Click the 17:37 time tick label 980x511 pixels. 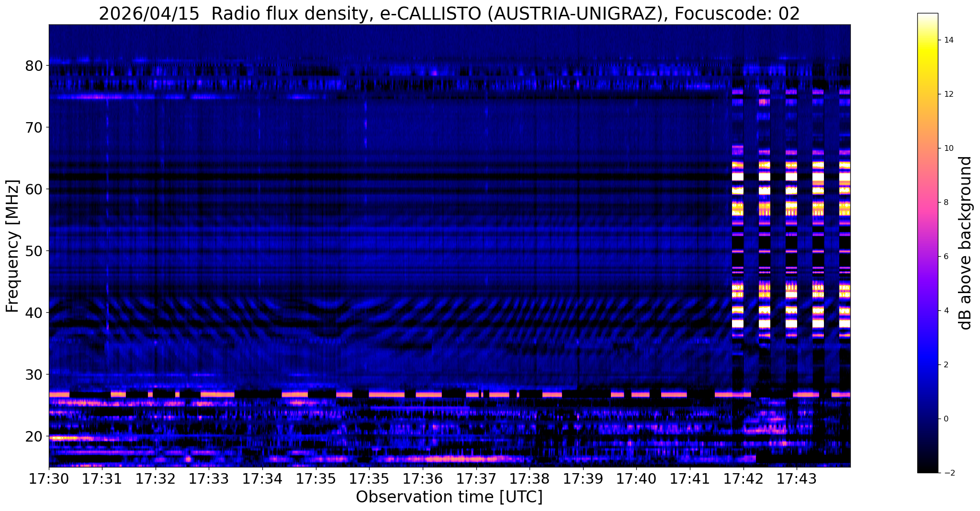coord(476,479)
